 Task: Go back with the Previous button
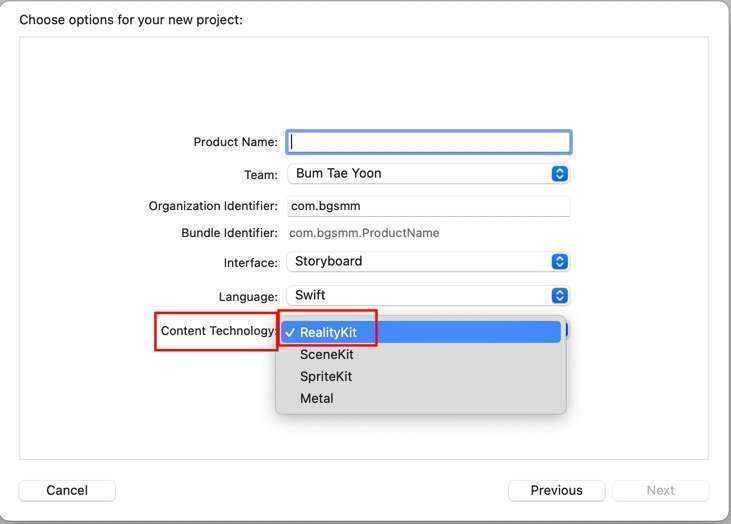click(556, 490)
